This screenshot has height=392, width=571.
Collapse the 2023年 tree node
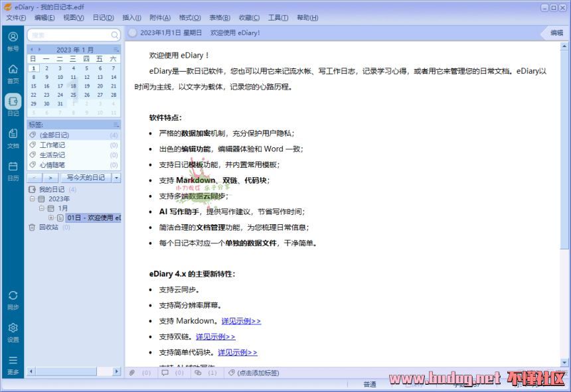pos(32,199)
